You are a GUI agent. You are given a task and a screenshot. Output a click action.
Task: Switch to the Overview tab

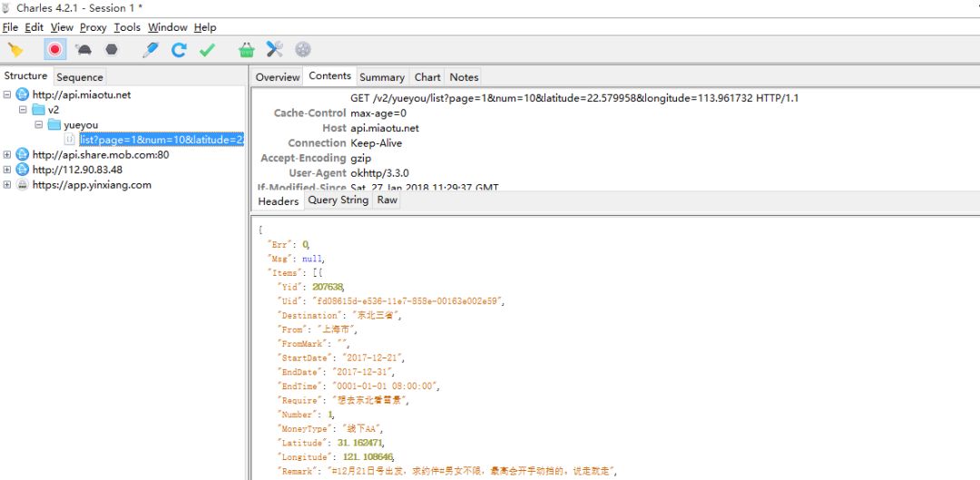click(x=278, y=77)
